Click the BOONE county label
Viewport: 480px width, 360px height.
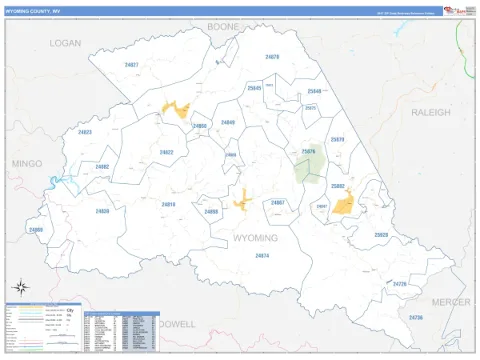coord(223,27)
